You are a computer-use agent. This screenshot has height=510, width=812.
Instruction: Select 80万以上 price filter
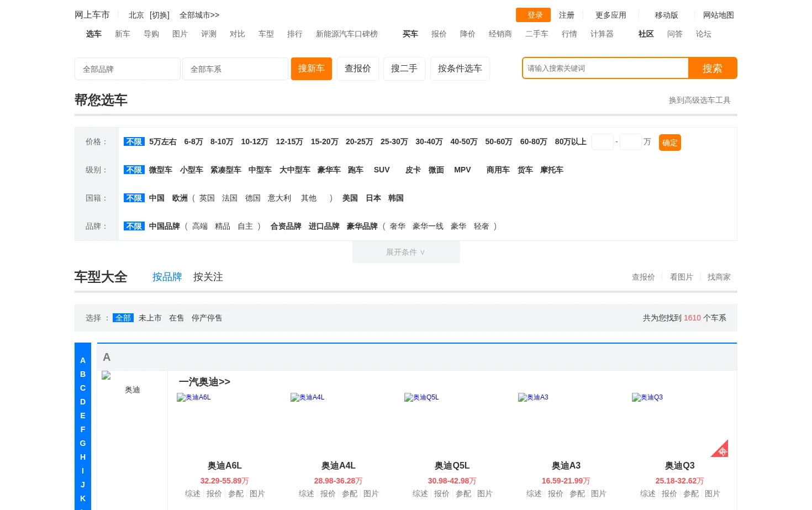pos(571,141)
